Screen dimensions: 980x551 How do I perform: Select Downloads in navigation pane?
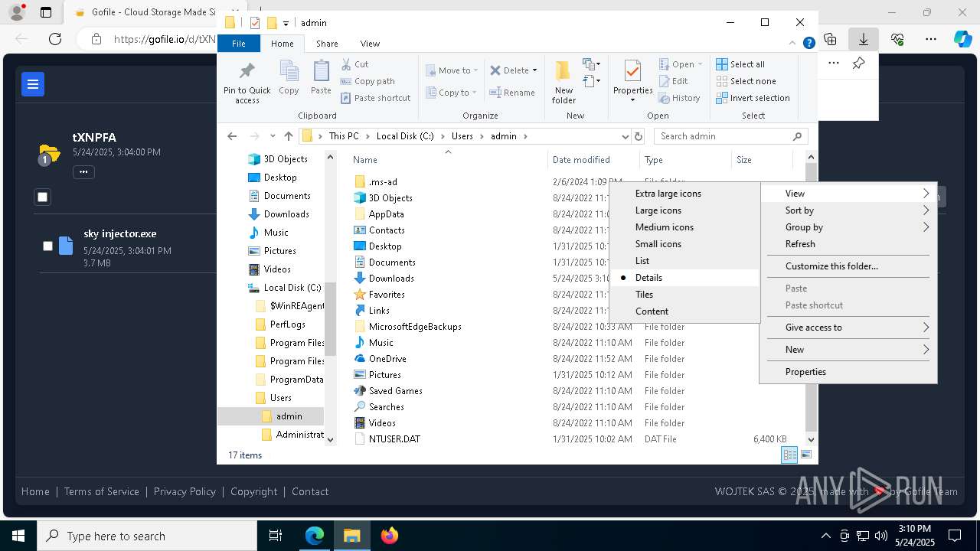point(286,214)
